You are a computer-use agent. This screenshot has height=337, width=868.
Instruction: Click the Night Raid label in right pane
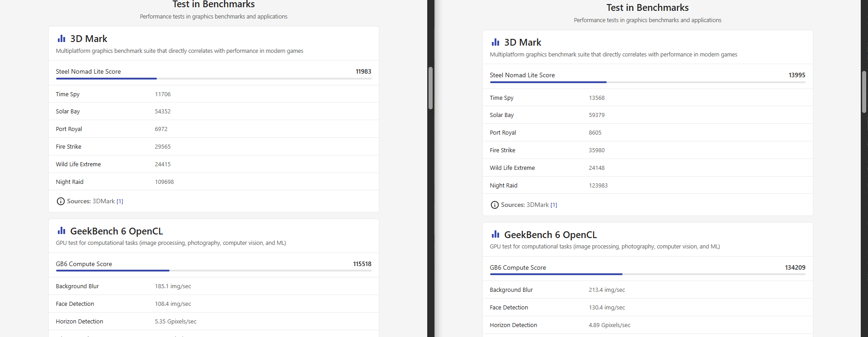504,186
